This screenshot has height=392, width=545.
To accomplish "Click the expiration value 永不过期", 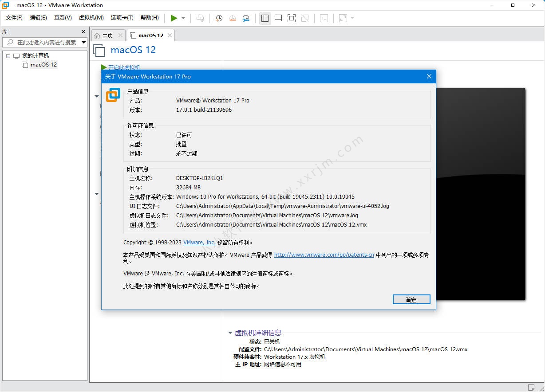I will (x=187, y=154).
